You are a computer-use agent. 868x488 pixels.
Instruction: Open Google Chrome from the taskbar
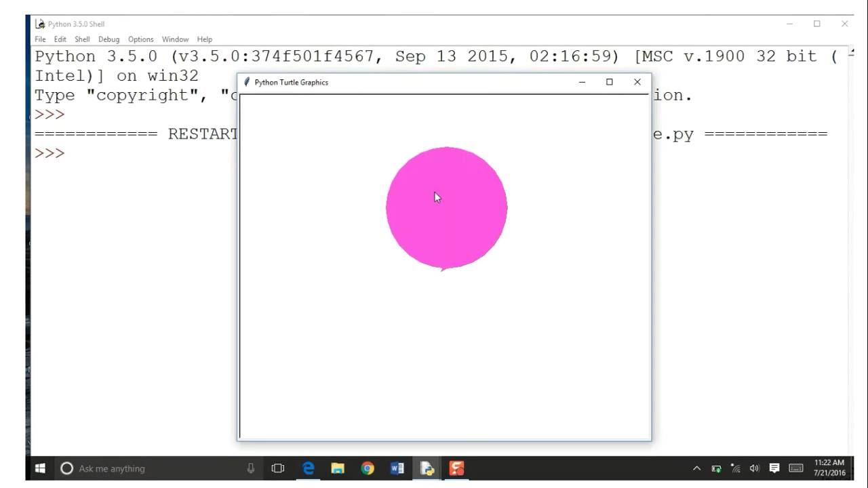pos(368,468)
